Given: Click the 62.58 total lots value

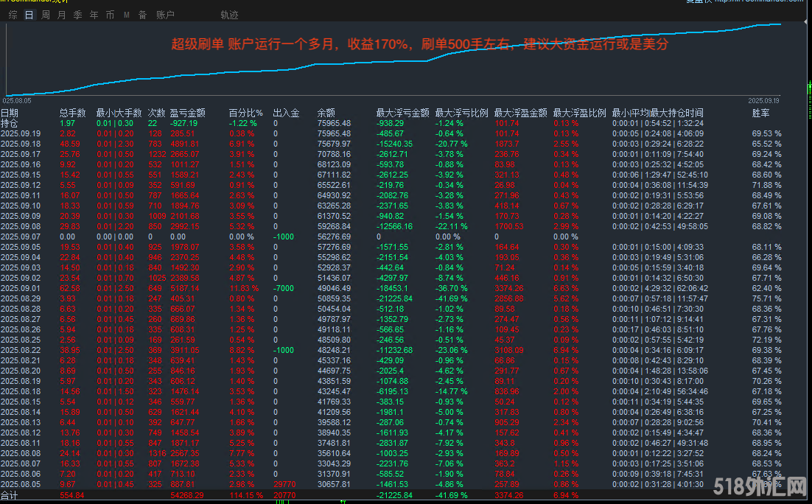Looking at the screenshot, I should point(71,289).
